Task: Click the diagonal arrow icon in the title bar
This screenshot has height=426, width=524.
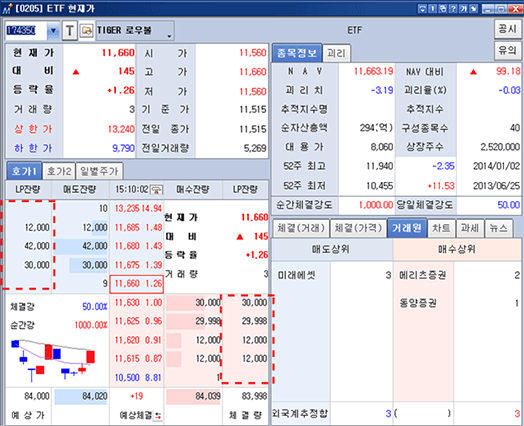Action: click(474, 9)
